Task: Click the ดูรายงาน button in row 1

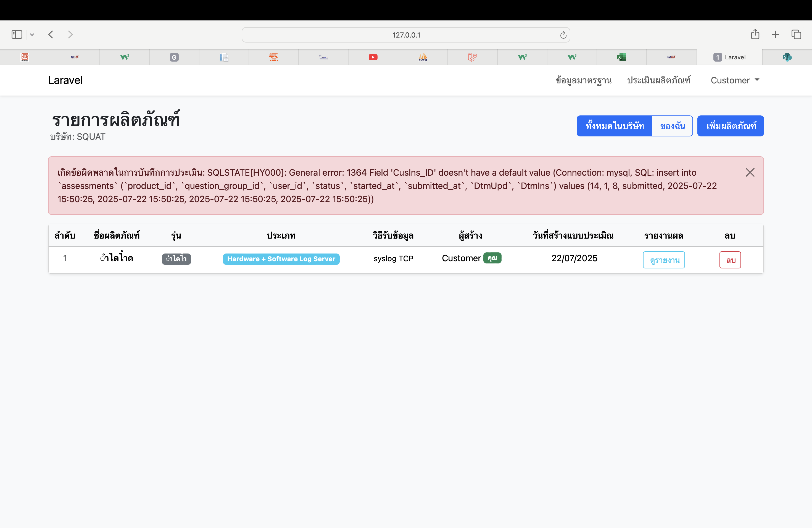Action: [x=664, y=260]
